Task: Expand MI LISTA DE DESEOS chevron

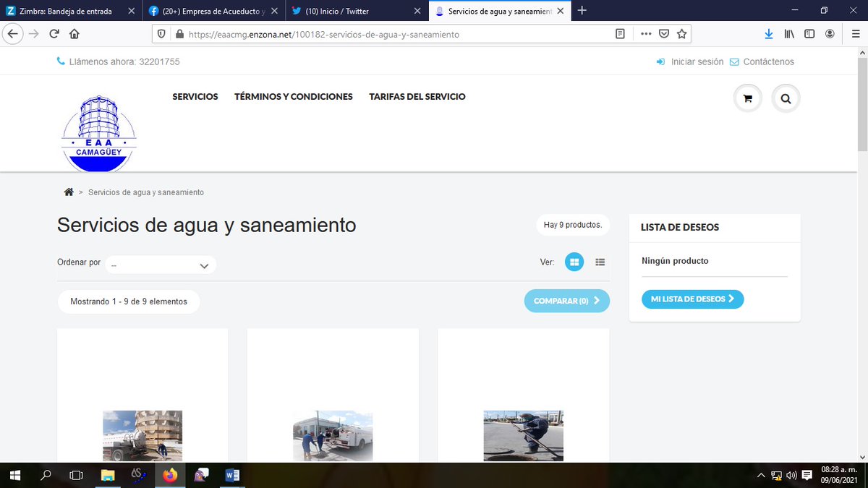Action: pyautogui.click(x=732, y=299)
